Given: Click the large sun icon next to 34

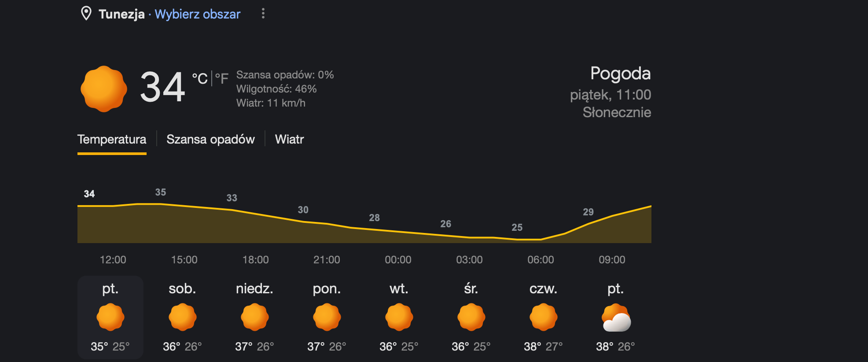Looking at the screenshot, I should pyautogui.click(x=104, y=89).
